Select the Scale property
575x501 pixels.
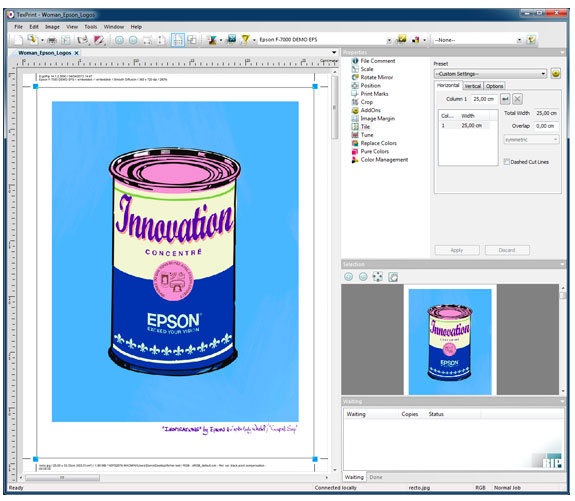(x=367, y=69)
